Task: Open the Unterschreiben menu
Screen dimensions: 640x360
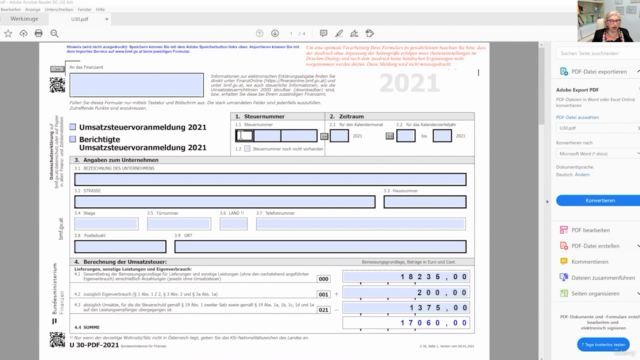Action: (59, 9)
